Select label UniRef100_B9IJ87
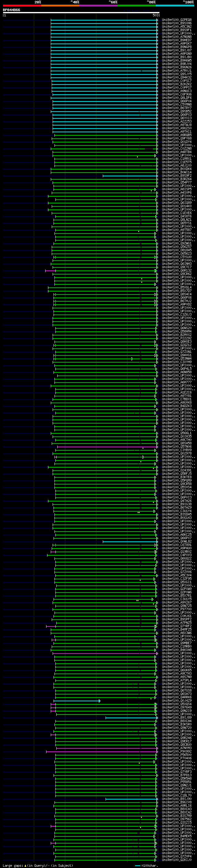 (177, 50)
